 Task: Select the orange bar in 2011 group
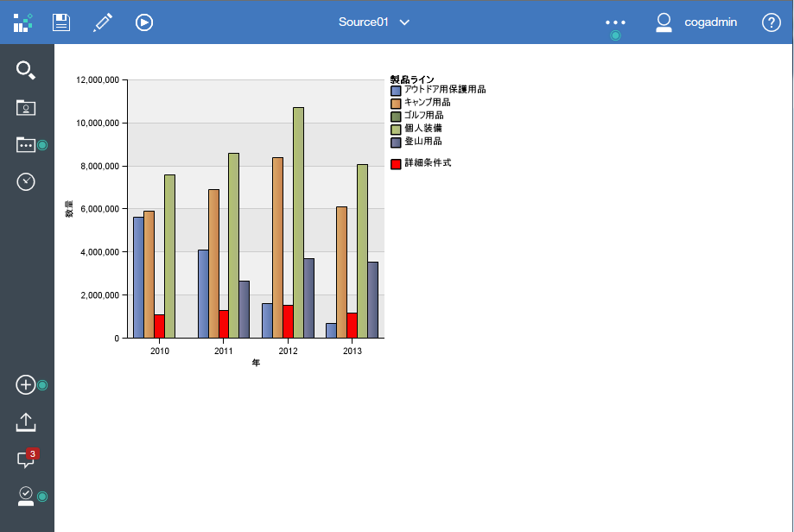pyautogui.click(x=213, y=263)
